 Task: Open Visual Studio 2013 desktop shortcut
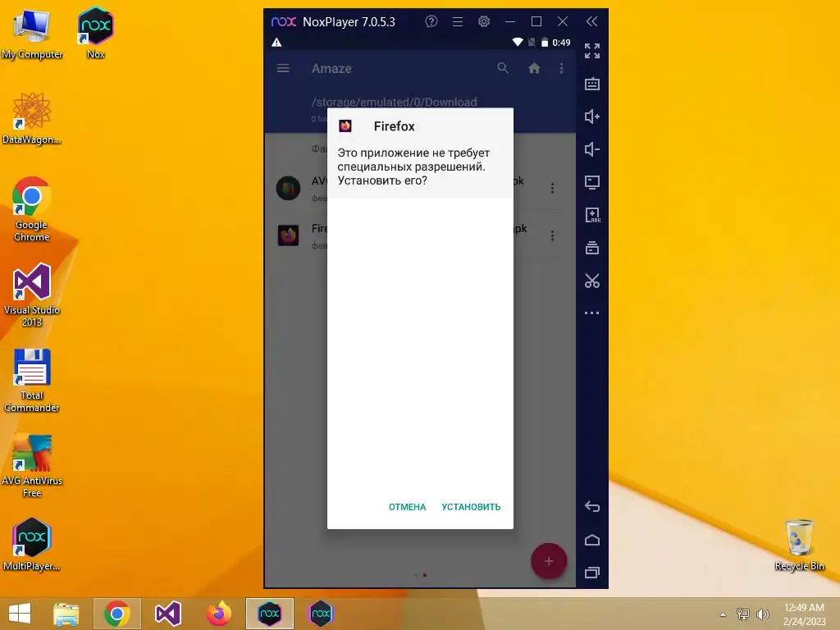click(x=32, y=295)
